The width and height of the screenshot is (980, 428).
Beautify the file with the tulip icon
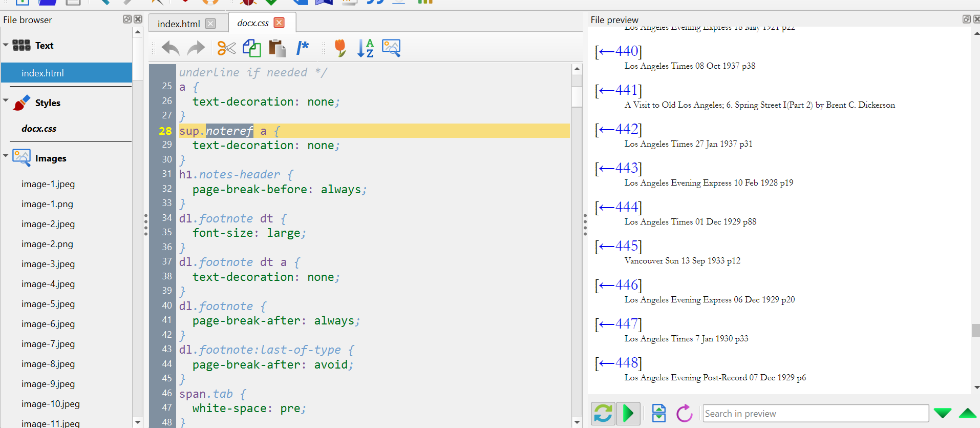click(x=340, y=48)
